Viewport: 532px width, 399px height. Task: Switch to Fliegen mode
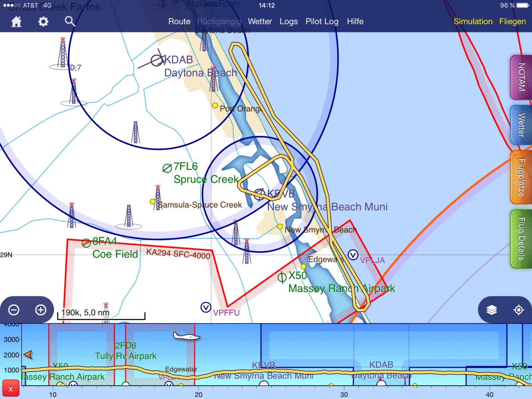(512, 21)
